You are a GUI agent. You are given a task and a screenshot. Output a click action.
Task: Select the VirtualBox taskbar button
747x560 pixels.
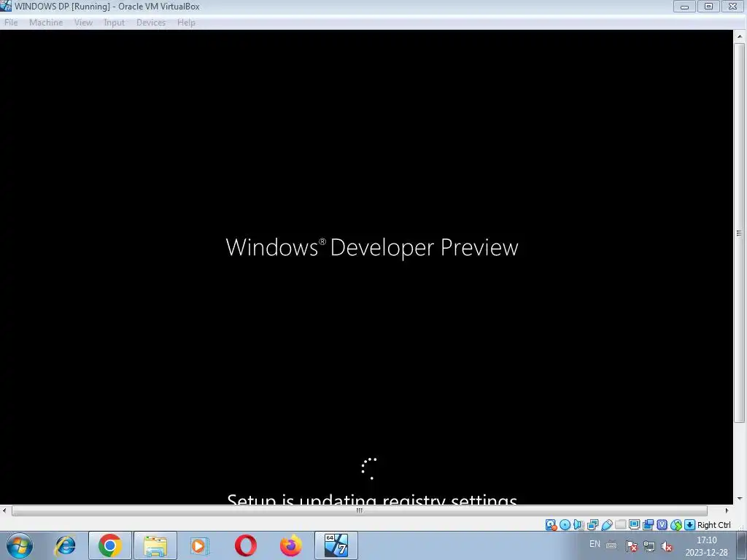336,545
